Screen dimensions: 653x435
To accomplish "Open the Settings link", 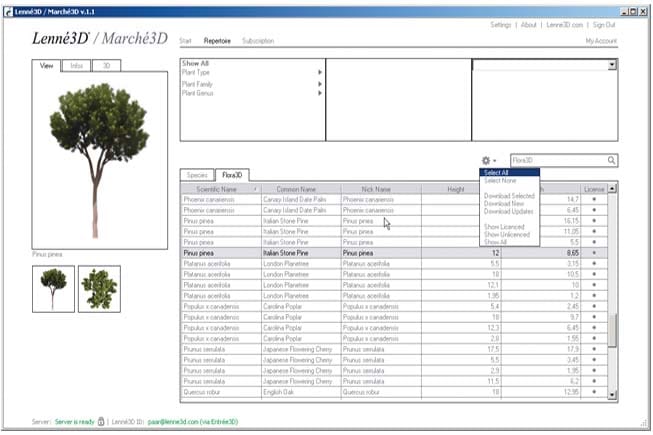I will (x=501, y=25).
